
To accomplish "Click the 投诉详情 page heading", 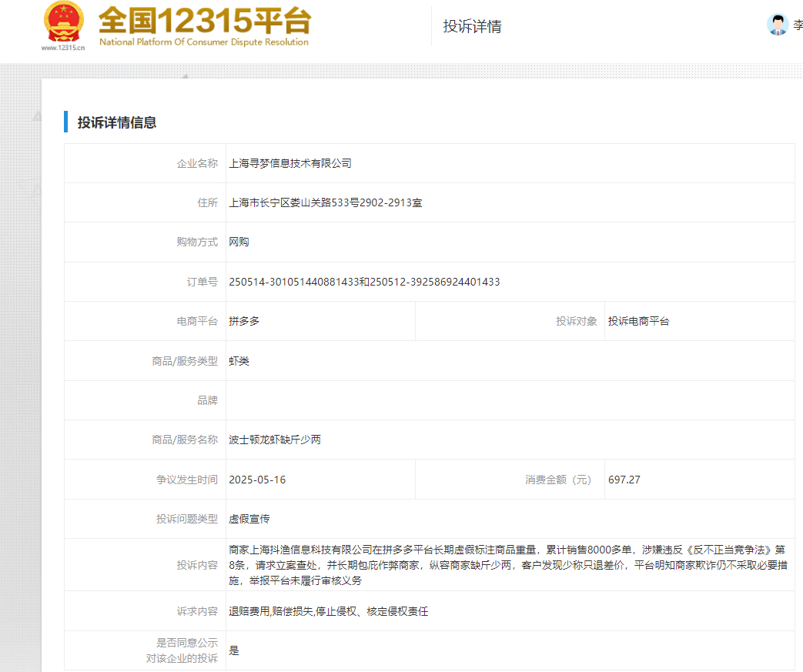I will click(472, 27).
